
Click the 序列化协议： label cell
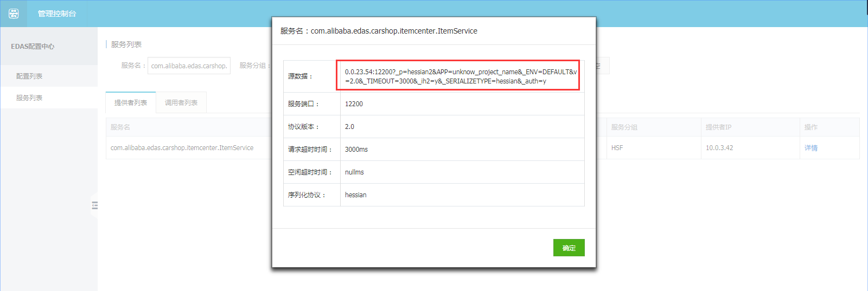coord(312,195)
